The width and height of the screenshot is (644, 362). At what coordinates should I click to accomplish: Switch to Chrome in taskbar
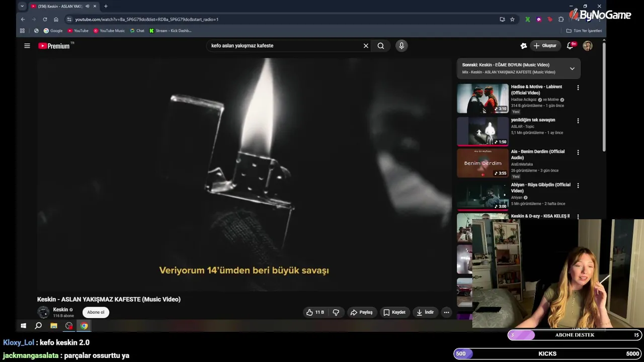[84, 326]
